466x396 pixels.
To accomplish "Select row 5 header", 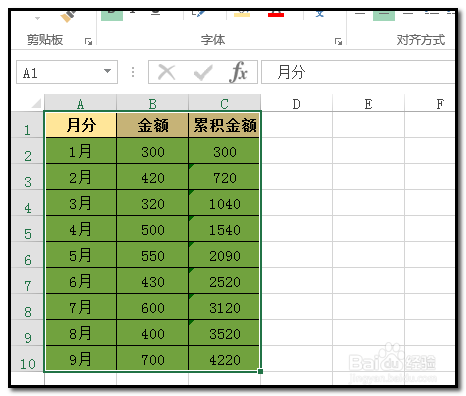I will [28, 229].
